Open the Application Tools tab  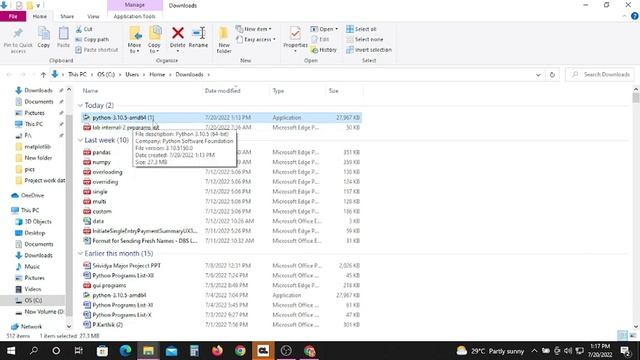[134, 16]
